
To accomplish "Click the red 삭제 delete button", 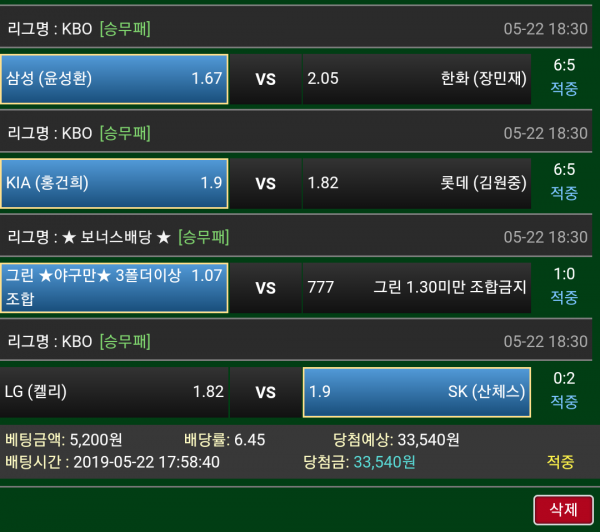I will 563,510.
